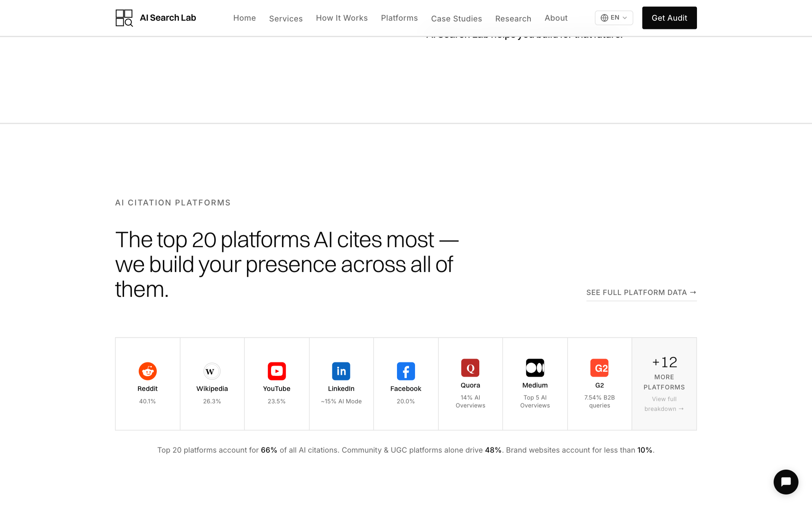Open the Case Studies menu item
Image resolution: width=812 pixels, height=508 pixels.
[456, 18]
